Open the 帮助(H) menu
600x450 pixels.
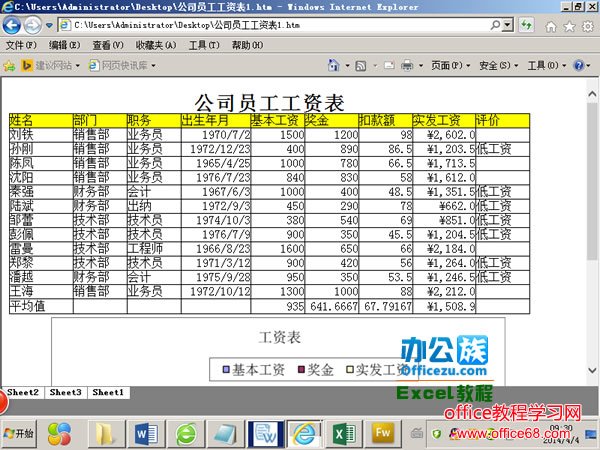coord(247,45)
